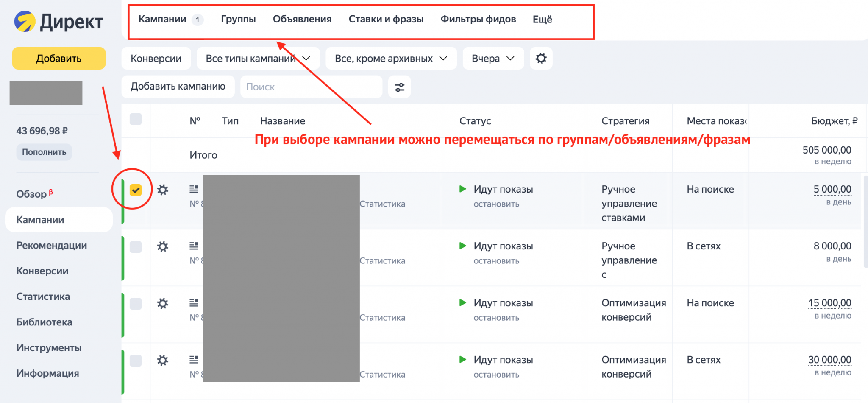
Task: Open Информация in the left sidebar
Action: coord(47,373)
